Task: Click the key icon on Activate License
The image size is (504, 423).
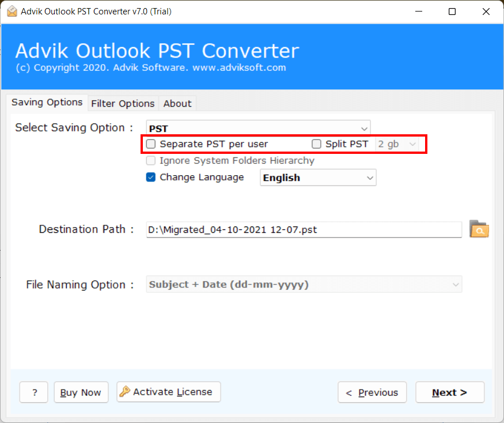Action: coord(125,391)
